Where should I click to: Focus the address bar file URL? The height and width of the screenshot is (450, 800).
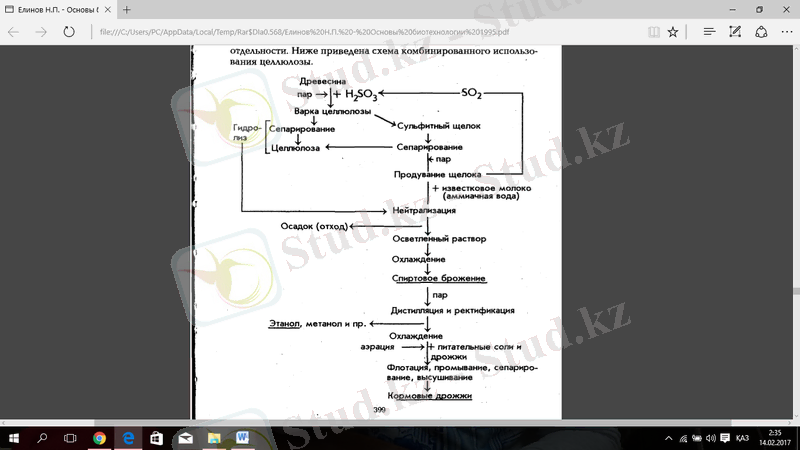pos(305,32)
